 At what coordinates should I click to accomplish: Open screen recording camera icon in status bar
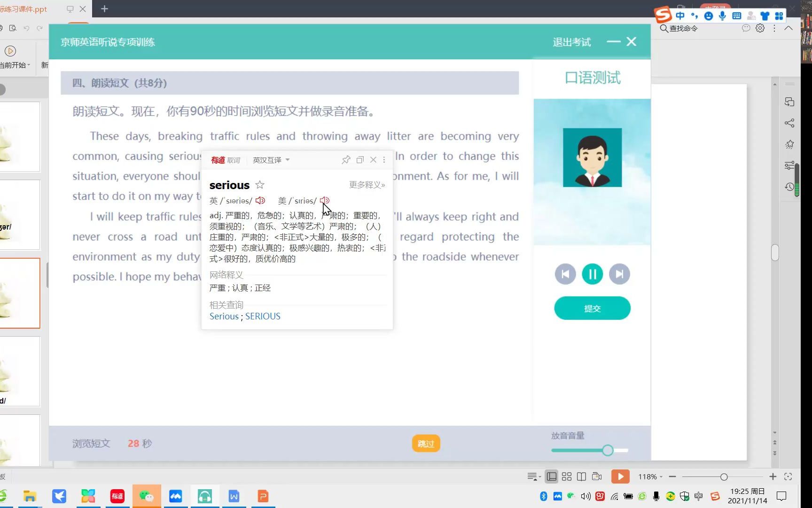[597, 476]
